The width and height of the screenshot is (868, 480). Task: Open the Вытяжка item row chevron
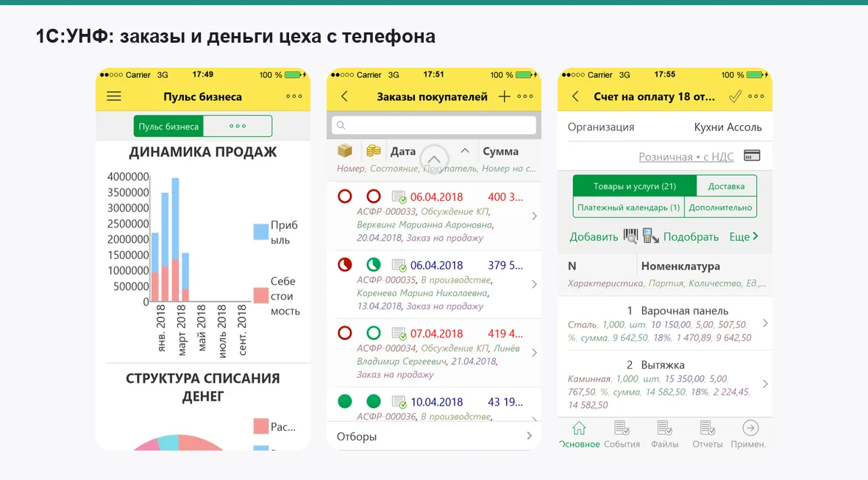click(x=765, y=384)
